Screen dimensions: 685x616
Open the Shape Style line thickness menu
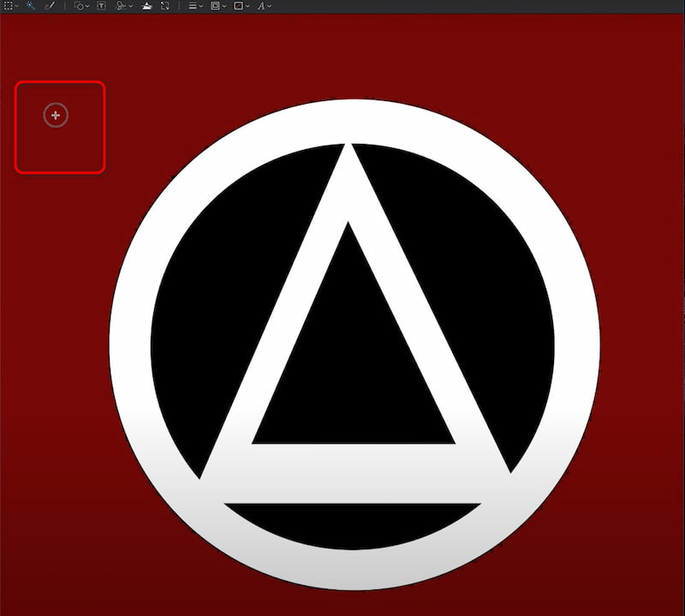pyautogui.click(x=195, y=6)
